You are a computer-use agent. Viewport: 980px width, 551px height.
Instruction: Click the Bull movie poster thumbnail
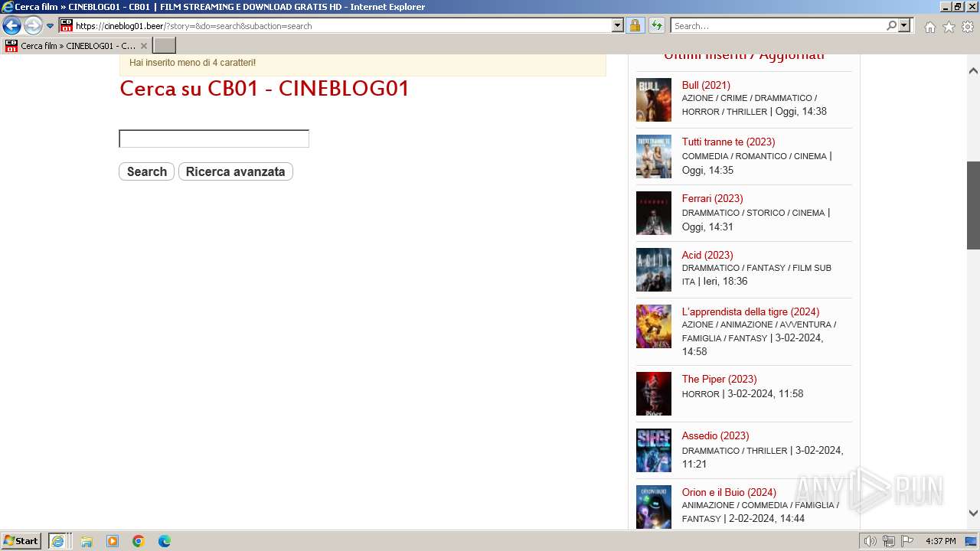[654, 99]
